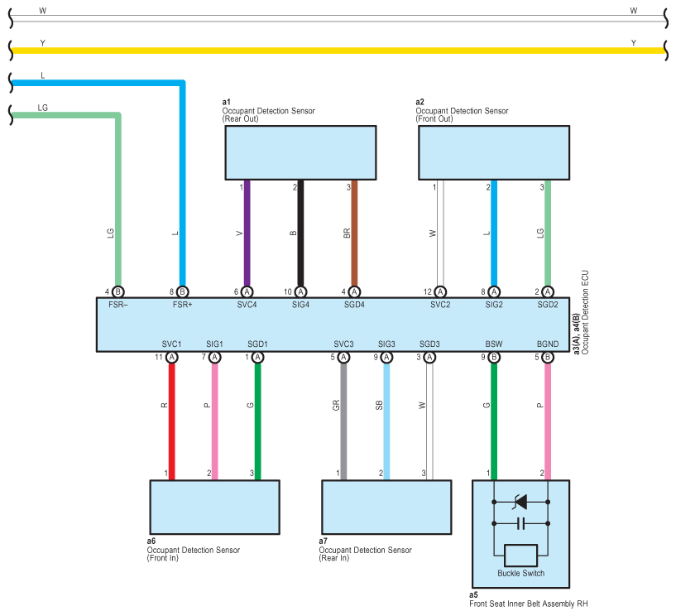Click connector circle above SVC2 terminal
The height and width of the screenshot is (616, 676).
coord(440,291)
